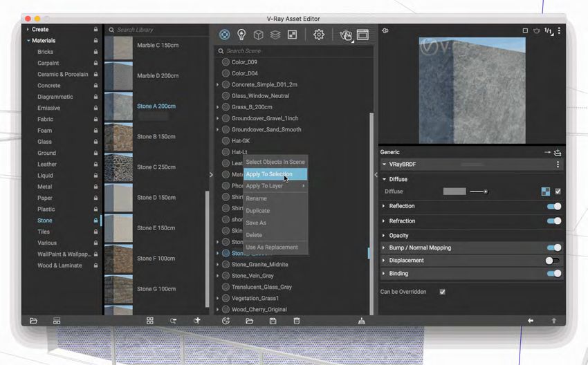Select the Wood & Laminate category
Viewport: 588px width, 365px height.
click(x=59, y=265)
